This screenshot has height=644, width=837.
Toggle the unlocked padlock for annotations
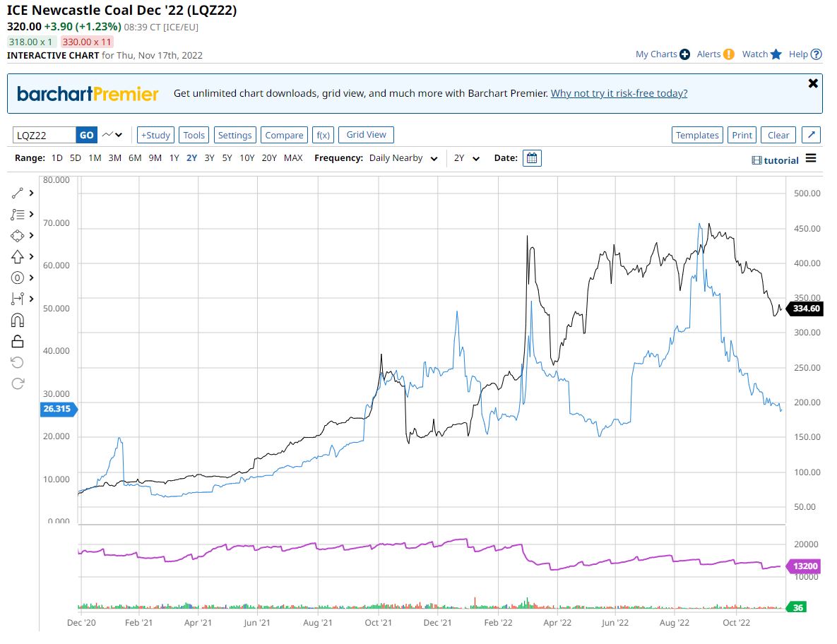point(18,341)
